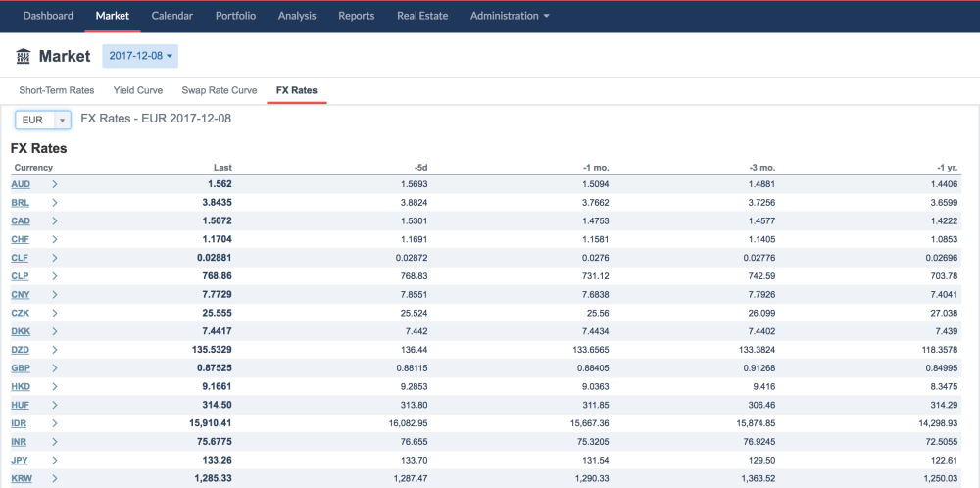Open the BRL currency link
Screen dimensions: 980x488
point(20,203)
